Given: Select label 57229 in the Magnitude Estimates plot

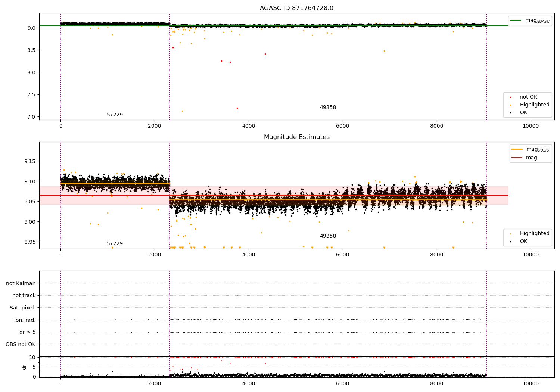Looking at the screenshot, I should (115, 244).
